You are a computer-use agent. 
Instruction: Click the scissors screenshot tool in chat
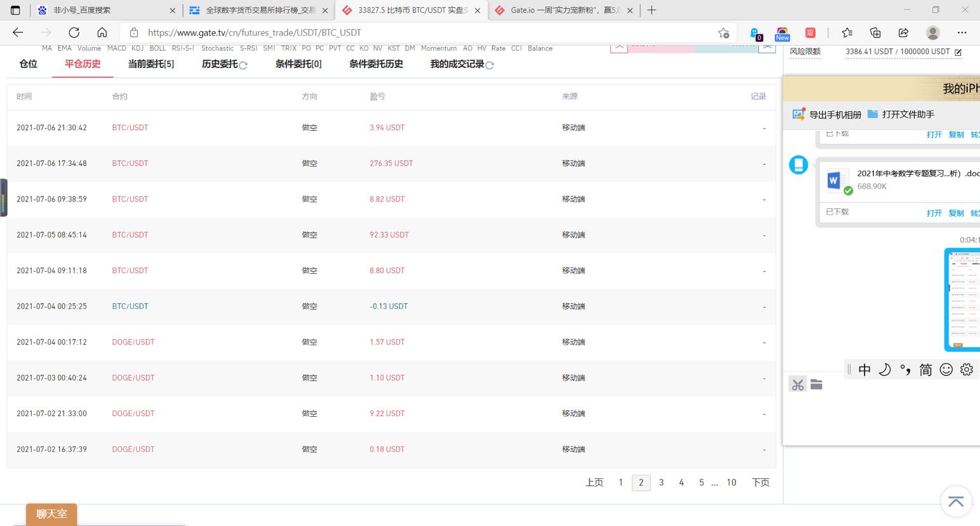point(798,384)
